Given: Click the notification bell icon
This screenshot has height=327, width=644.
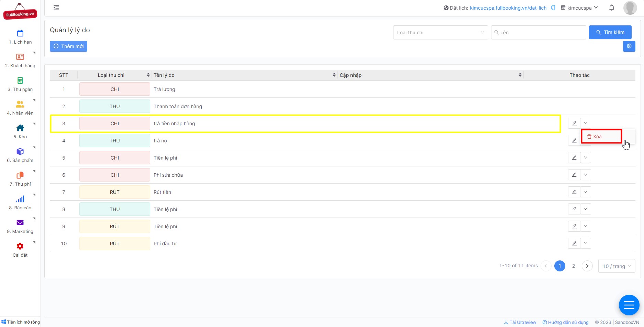Looking at the screenshot, I should tap(612, 8).
